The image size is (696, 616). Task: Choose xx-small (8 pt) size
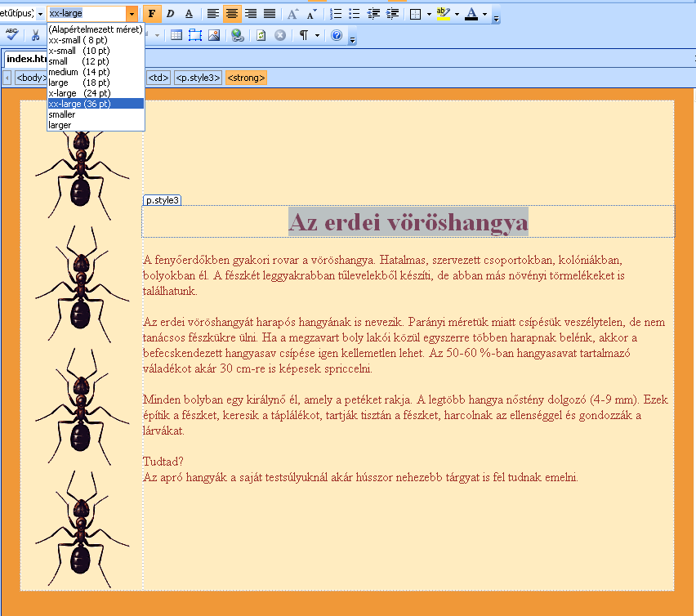tap(96, 40)
